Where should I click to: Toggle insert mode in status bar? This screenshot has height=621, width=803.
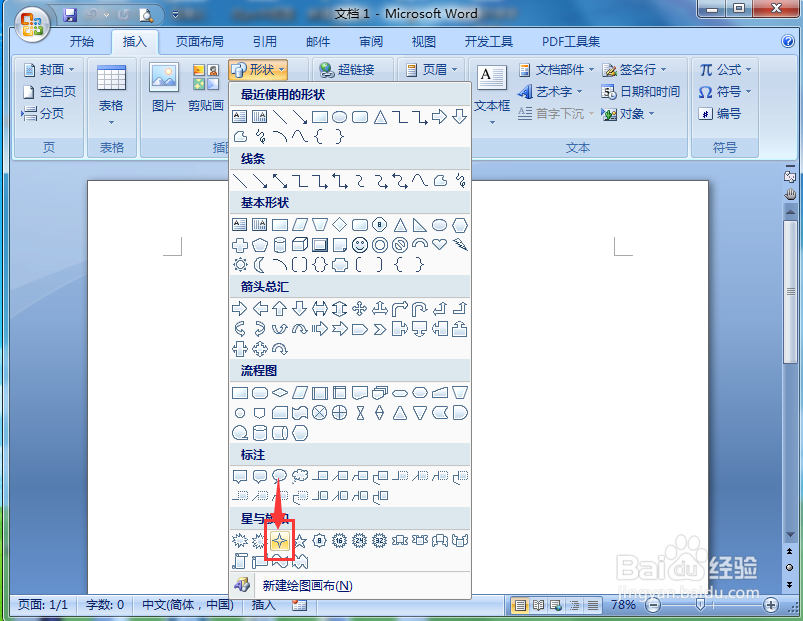coord(264,605)
